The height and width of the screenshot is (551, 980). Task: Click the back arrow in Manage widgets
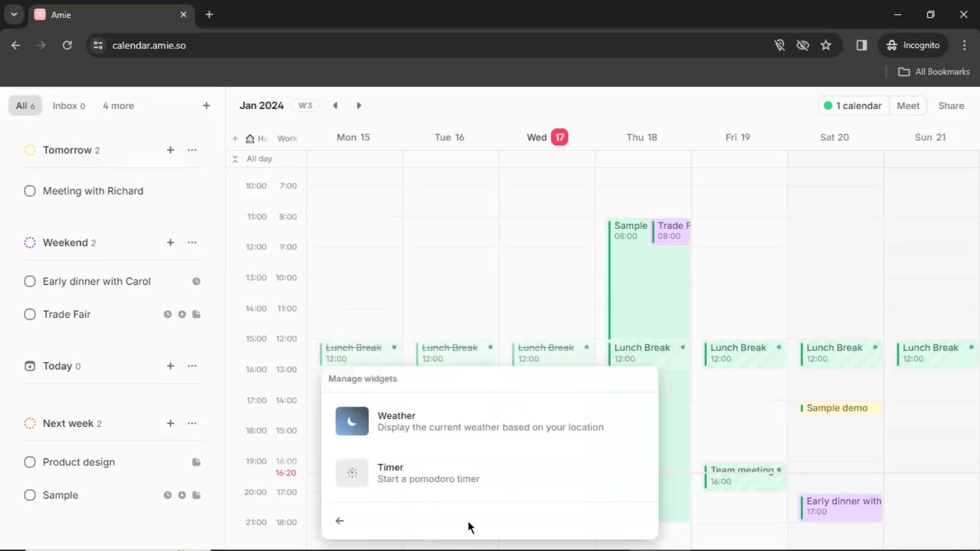click(339, 520)
